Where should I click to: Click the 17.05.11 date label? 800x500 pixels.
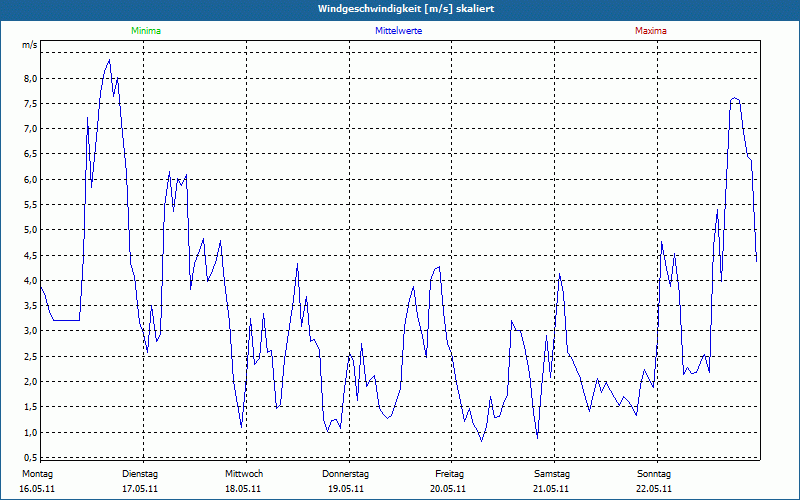[x=140, y=489]
